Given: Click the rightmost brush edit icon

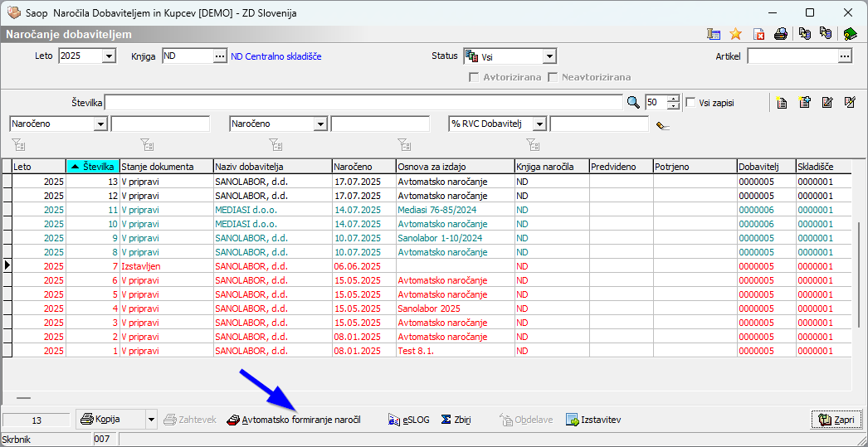Looking at the screenshot, I should click(x=851, y=102).
